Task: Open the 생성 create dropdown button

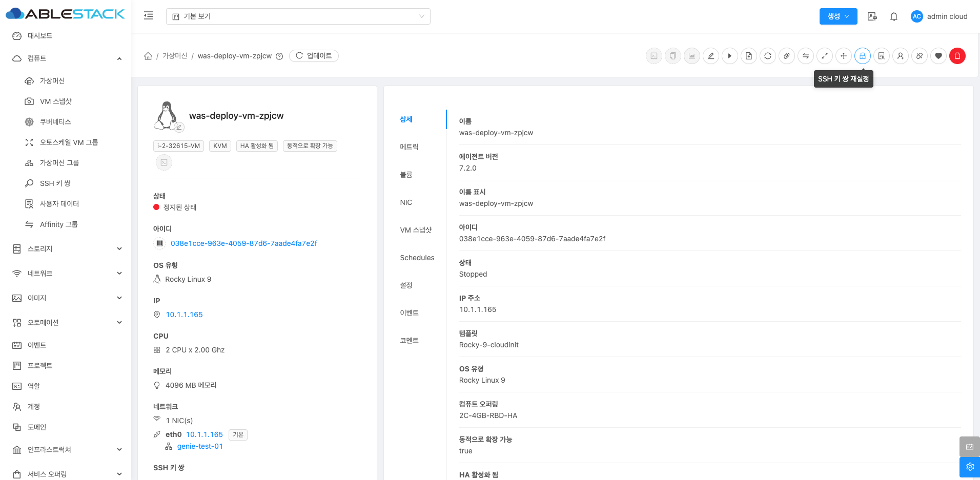Action: (838, 16)
